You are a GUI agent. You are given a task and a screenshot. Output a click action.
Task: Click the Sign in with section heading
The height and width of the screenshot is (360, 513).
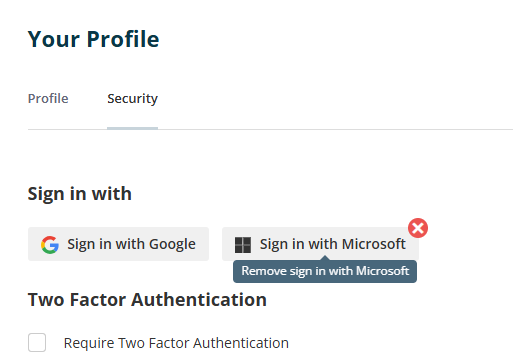[80, 194]
